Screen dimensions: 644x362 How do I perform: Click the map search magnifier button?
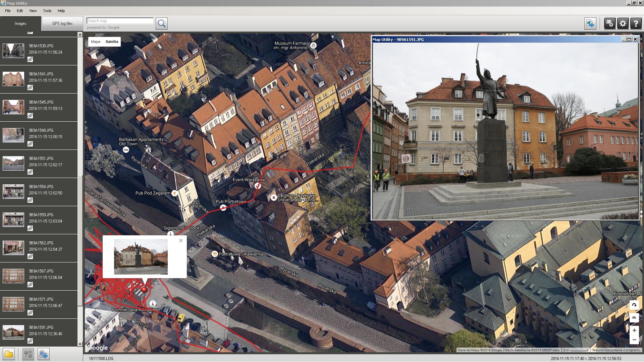(161, 23)
